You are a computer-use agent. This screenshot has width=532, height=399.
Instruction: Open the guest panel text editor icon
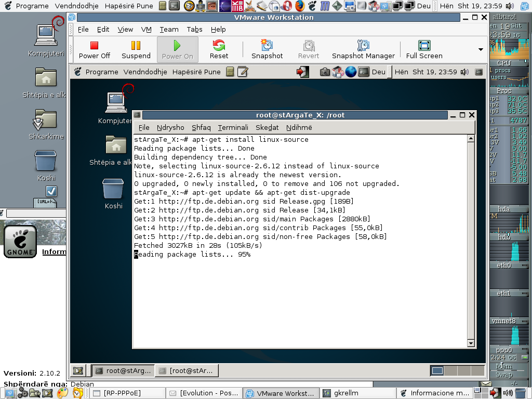point(243,72)
